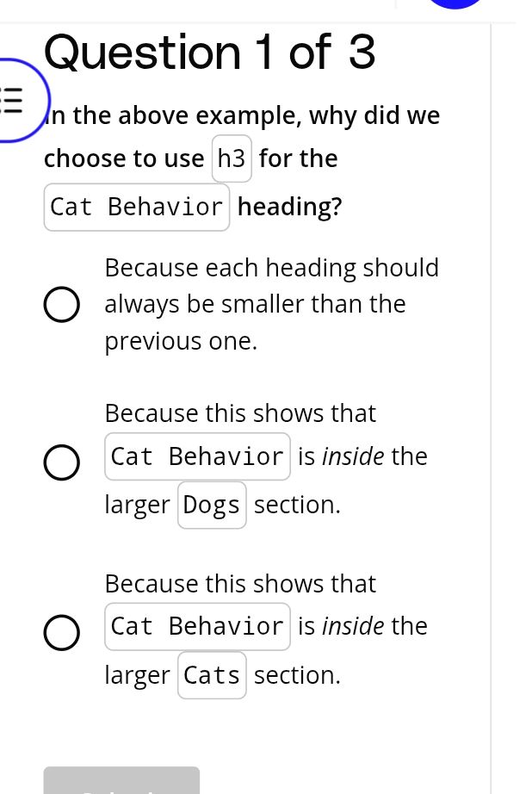532x794 pixels.
Task: Click italic 'inside' in the Cats answer
Action: point(353,627)
